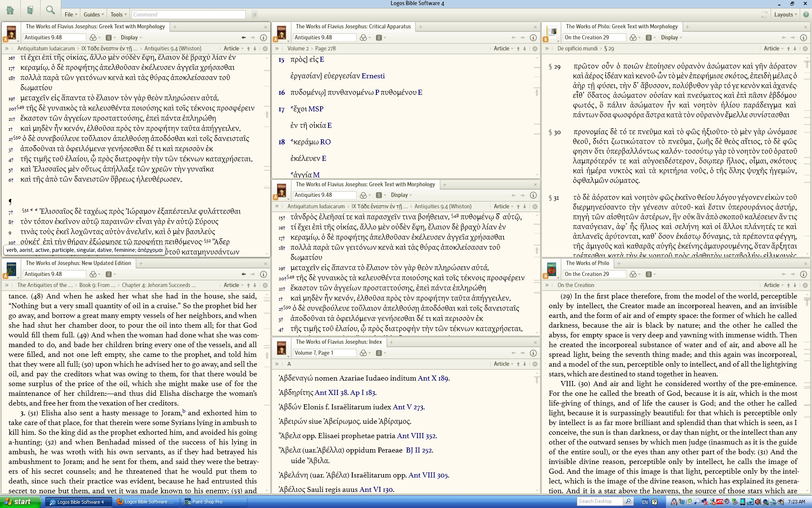
Task: Click the Command input box
Action: [188, 14]
